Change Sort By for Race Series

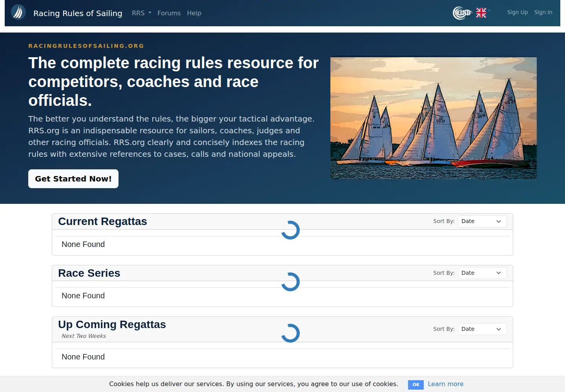[x=482, y=273]
